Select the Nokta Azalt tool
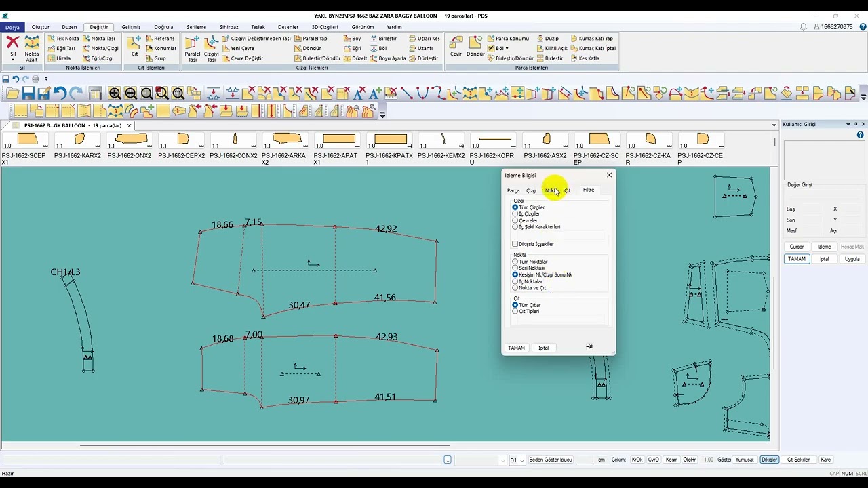 pyautogui.click(x=32, y=49)
